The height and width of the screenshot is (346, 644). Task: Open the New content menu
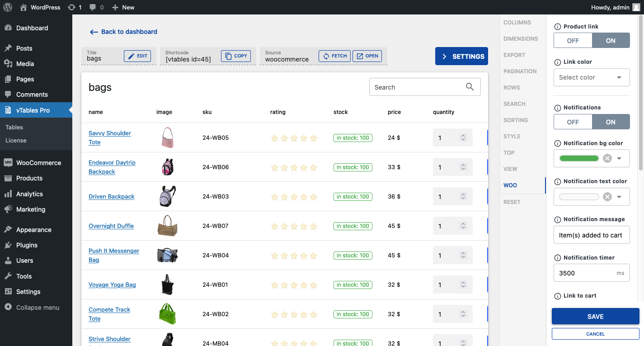point(123,7)
